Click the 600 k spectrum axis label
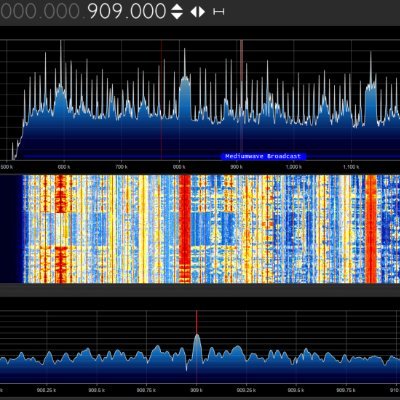Viewport: 400px width, 400px height. tap(64, 166)
